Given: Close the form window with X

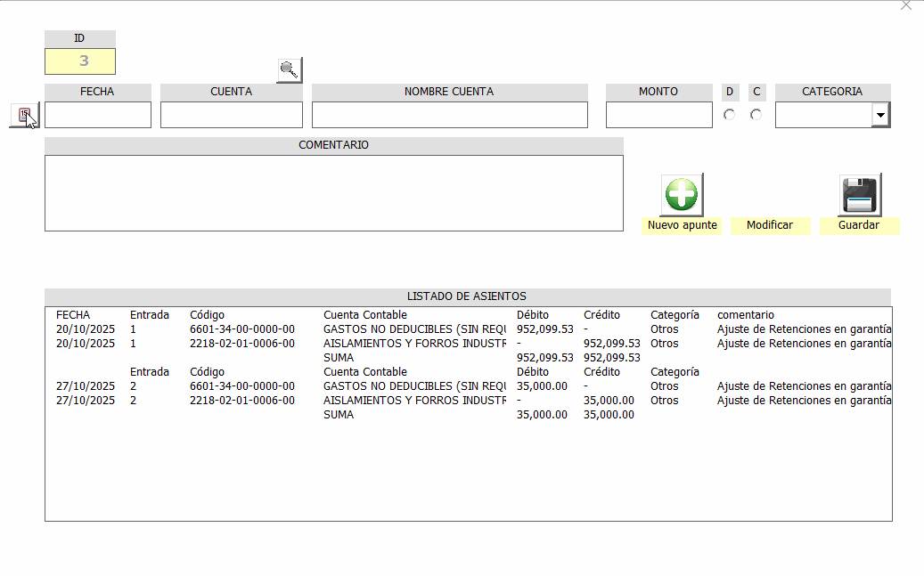Looking at the screenshot, I should point(906,5).
